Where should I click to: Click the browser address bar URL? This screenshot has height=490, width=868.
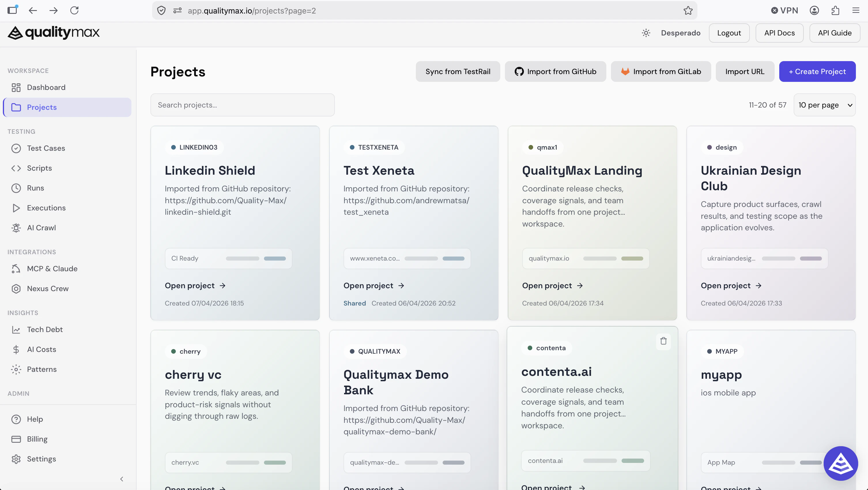(252, 11)
